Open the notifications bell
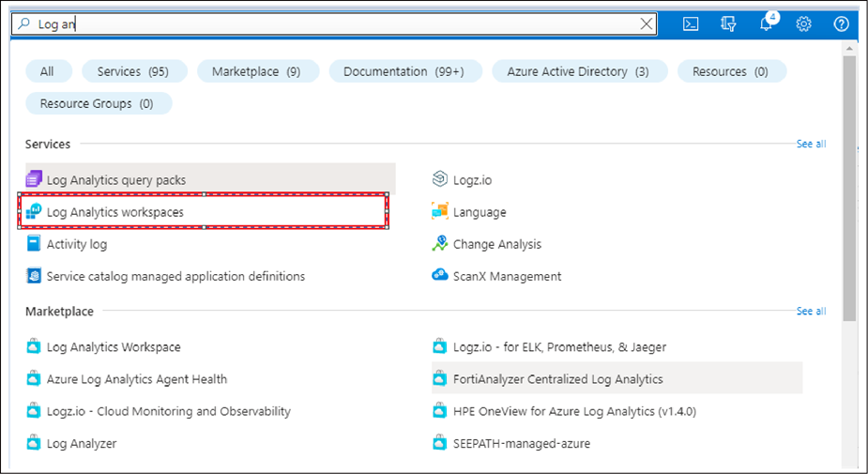This screenshot has width=868, height=474. point(767,23)
